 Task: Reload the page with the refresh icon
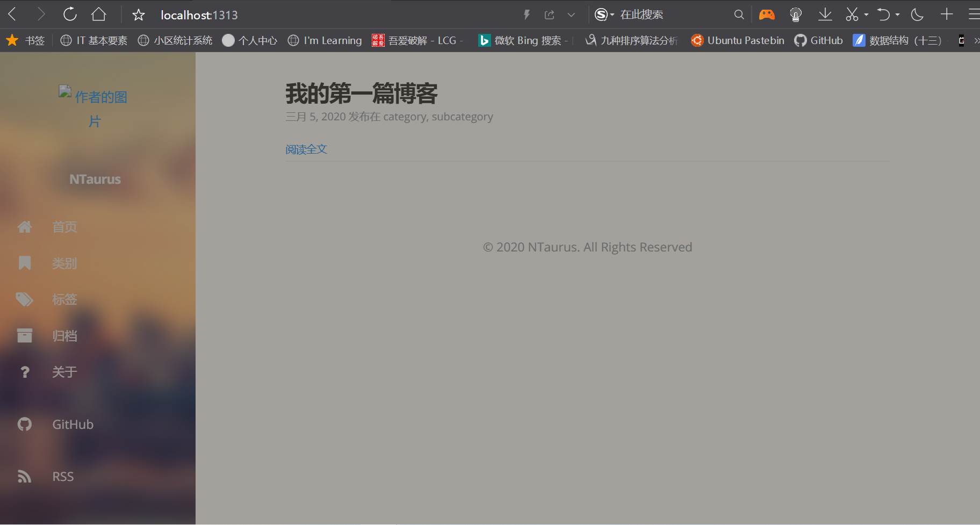click(70, 14)
